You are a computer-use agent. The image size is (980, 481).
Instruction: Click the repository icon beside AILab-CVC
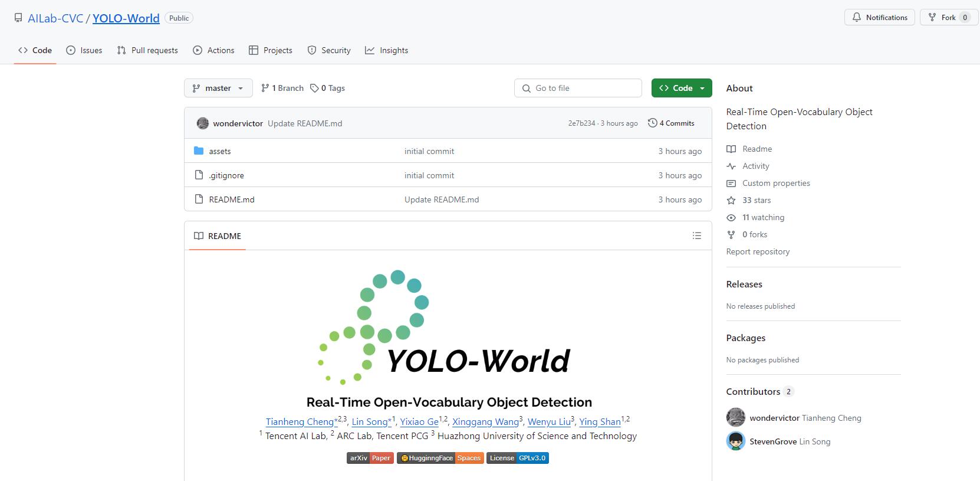[18, 18]
